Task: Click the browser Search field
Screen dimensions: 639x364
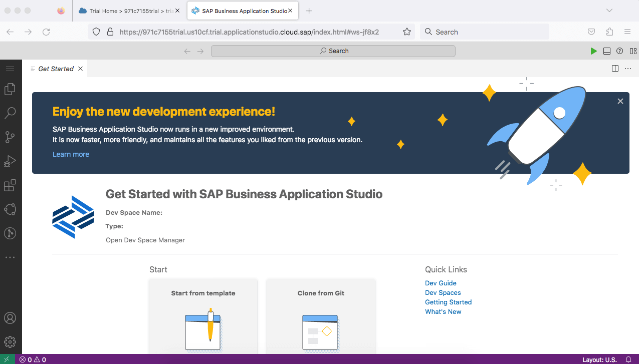Action: coord(485,32)
